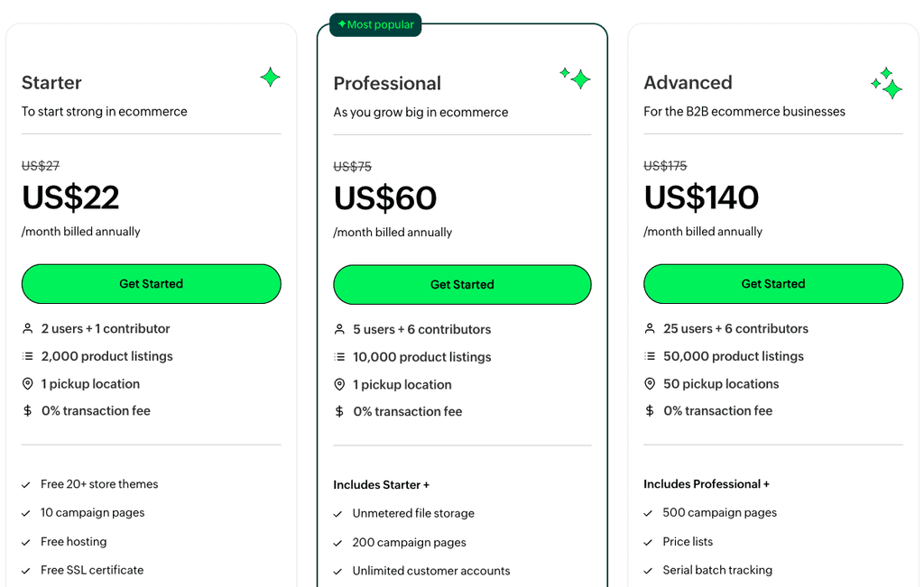Click the checkmark next to 'Unmetered file storage'

coord(337,513)
